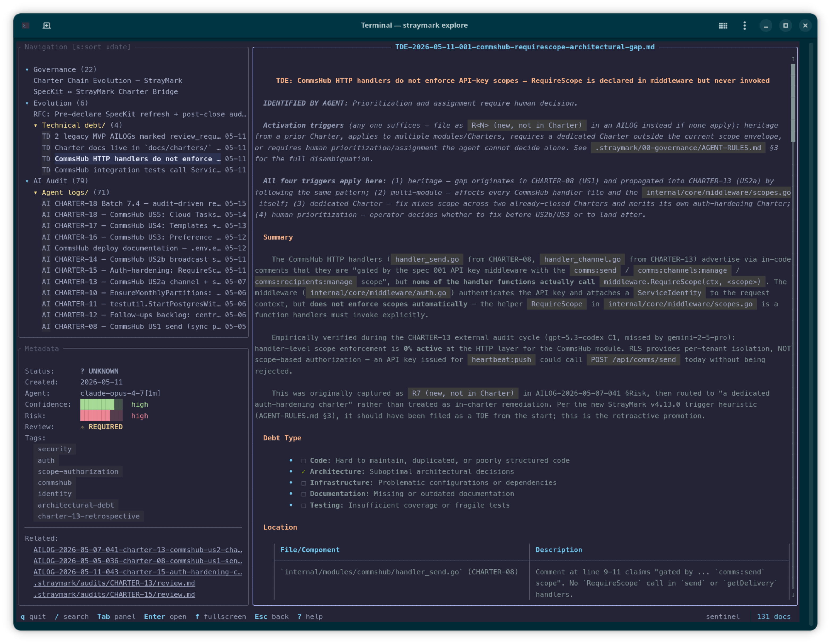Click the Navigation sort header
The image size is (831, 644).
pos(78,47)
